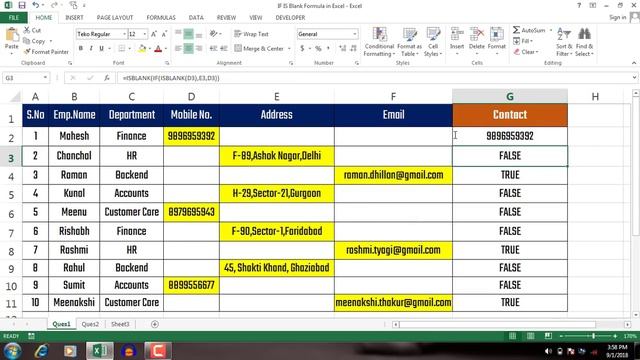
Task: Switch to the DATA tab
Action: pyautogui.click(x=196, y=18)
